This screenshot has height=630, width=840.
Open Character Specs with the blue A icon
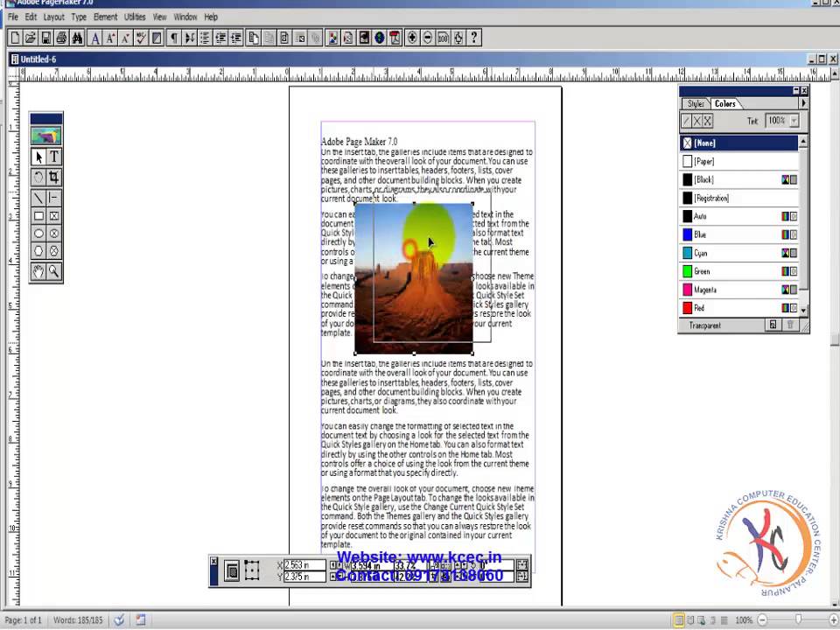(95, 38)
